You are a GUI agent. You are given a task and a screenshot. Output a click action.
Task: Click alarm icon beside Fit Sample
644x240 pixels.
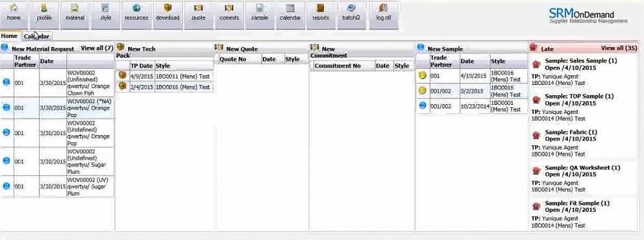tap(536, 207)
